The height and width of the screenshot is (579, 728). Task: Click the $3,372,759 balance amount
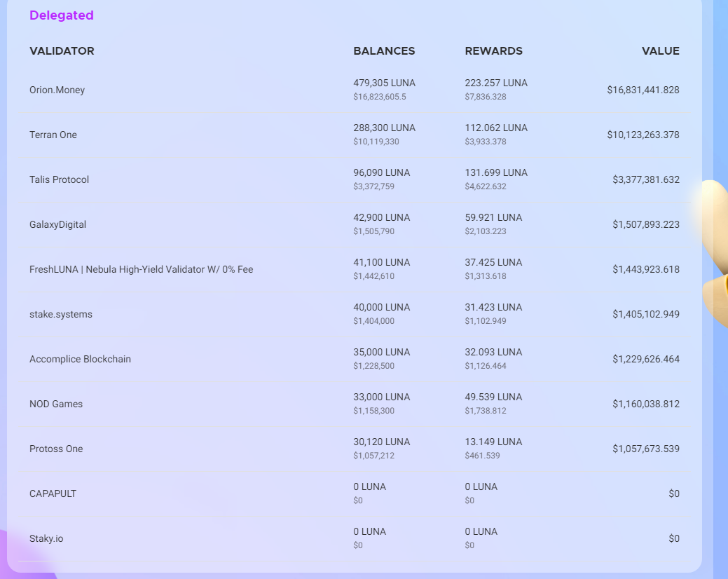pyautogui.click(x=373, y=186)
